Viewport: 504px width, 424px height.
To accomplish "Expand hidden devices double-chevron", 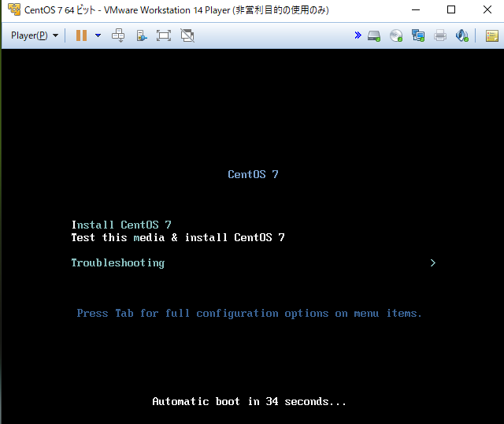I will (358, 35).
